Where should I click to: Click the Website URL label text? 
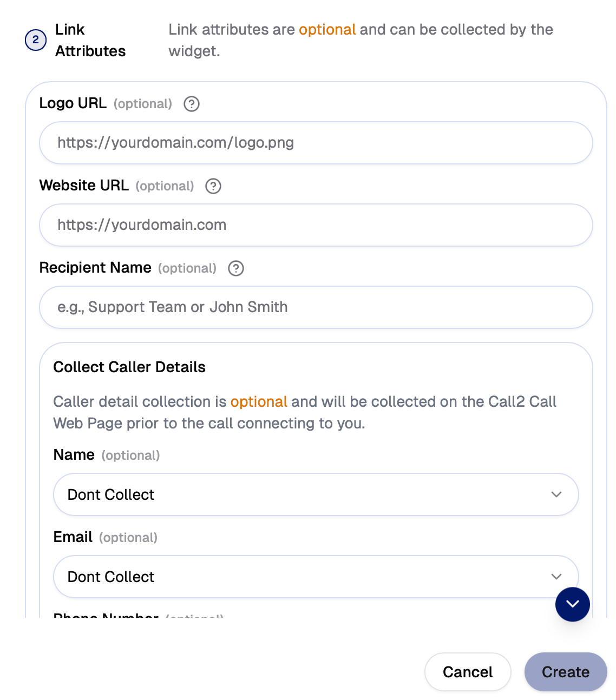pos(84,186)
